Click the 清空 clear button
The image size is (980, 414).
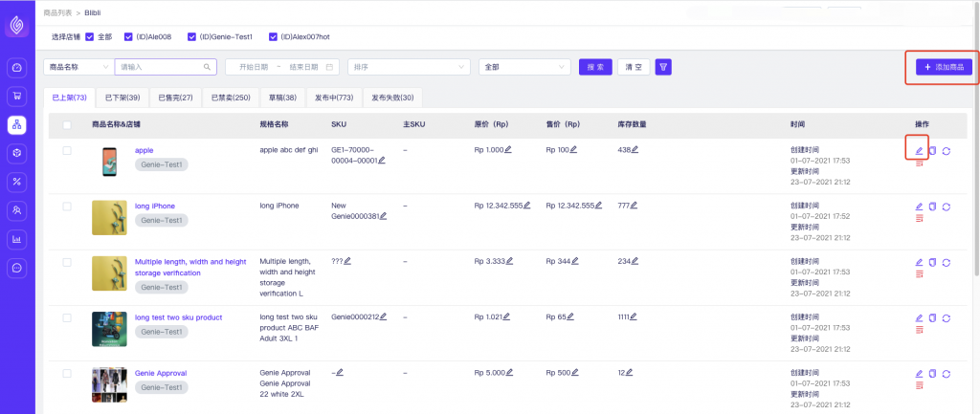634,67
